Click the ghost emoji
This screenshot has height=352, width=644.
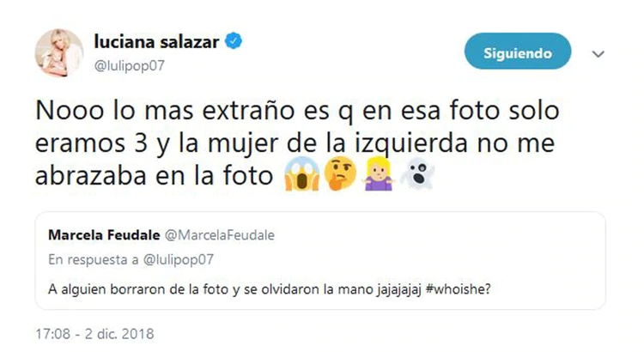[417, 174]
